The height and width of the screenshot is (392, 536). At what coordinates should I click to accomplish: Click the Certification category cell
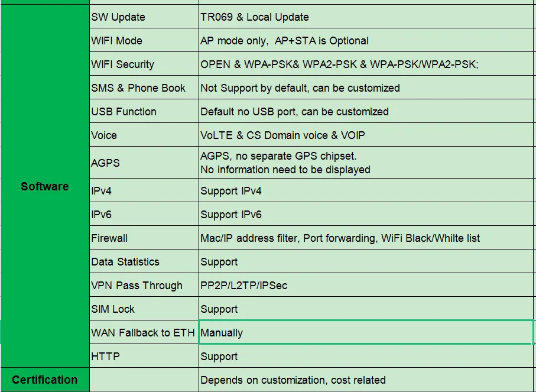point(45,380)
